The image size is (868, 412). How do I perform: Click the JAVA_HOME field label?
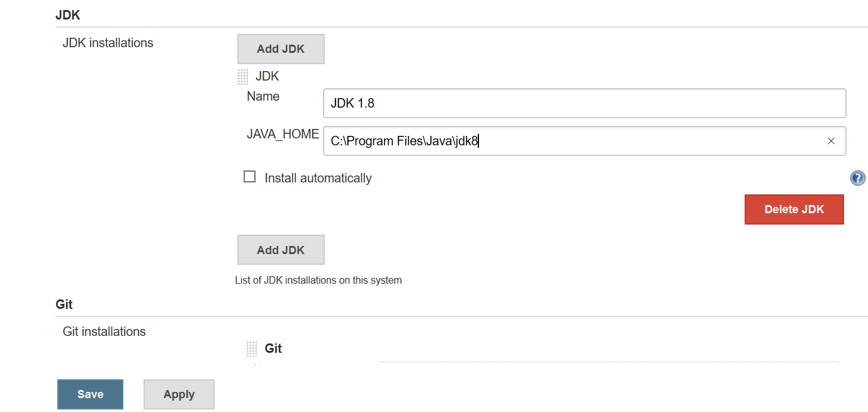pyautogui.click(x=283, y=134)
